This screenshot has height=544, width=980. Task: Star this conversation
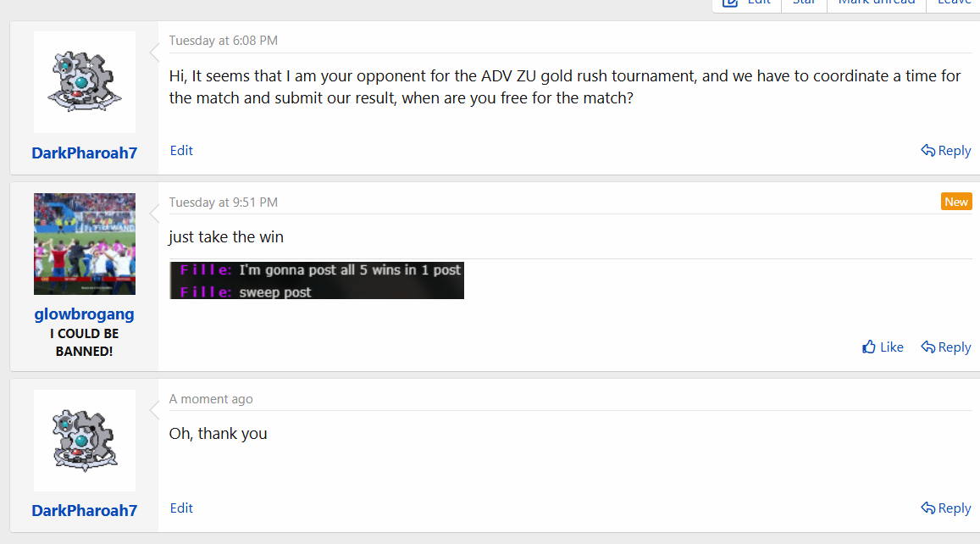coord(803,3)
